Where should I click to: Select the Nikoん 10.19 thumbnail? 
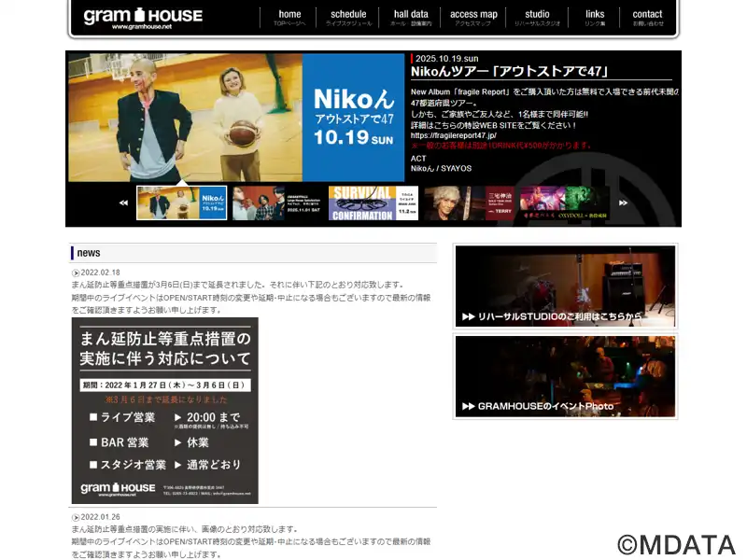181,203
